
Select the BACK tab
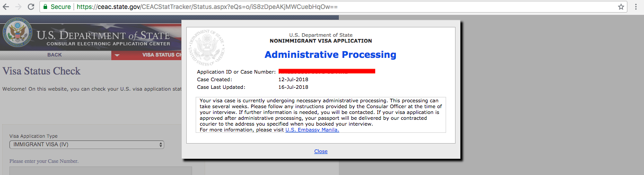55,55
